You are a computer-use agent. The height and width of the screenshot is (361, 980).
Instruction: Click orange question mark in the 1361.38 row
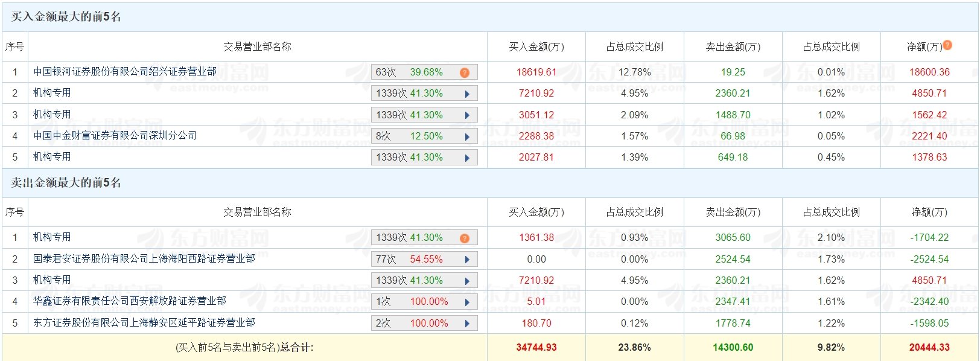click(x=464, y=238)
